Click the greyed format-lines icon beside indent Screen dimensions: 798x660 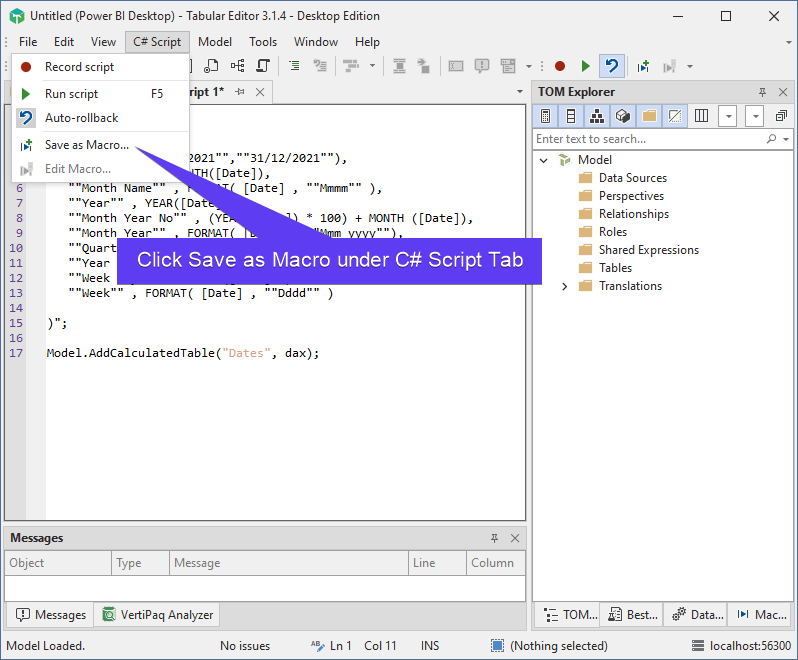(x=320, y=66)
